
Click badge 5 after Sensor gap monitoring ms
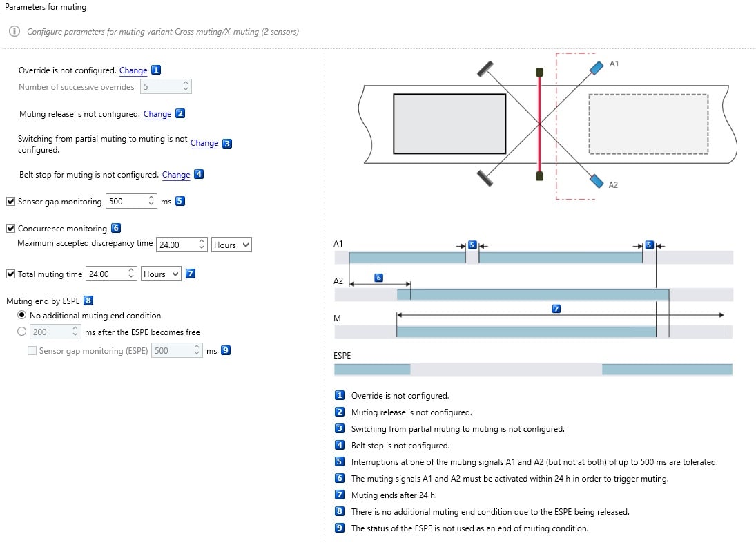(x=180, y=201)
